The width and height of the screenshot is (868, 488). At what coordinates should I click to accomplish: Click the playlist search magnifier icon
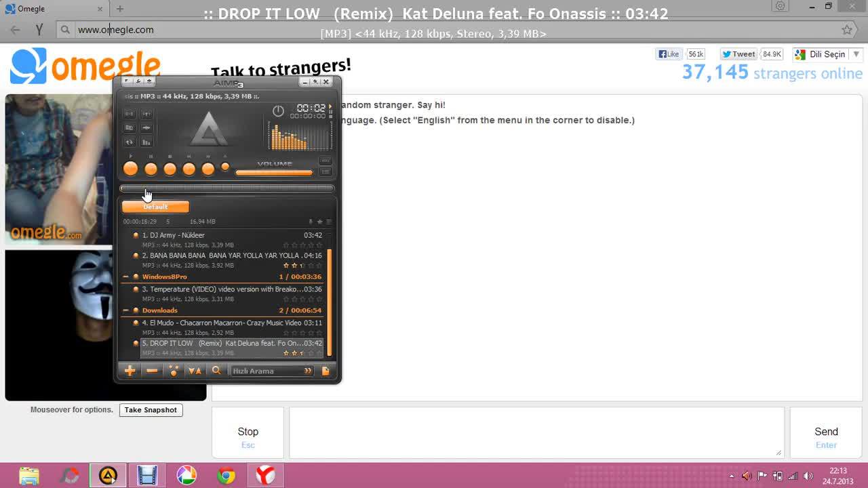click(216, 371)
